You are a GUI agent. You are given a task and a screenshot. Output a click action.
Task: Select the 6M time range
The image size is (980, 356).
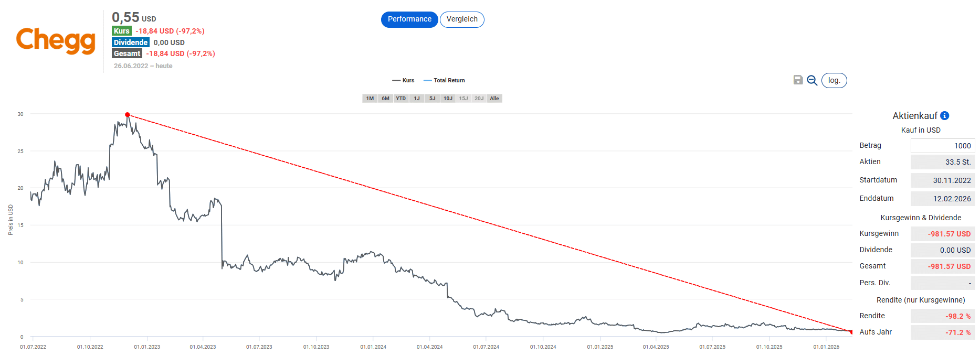(x=385, y=99)
